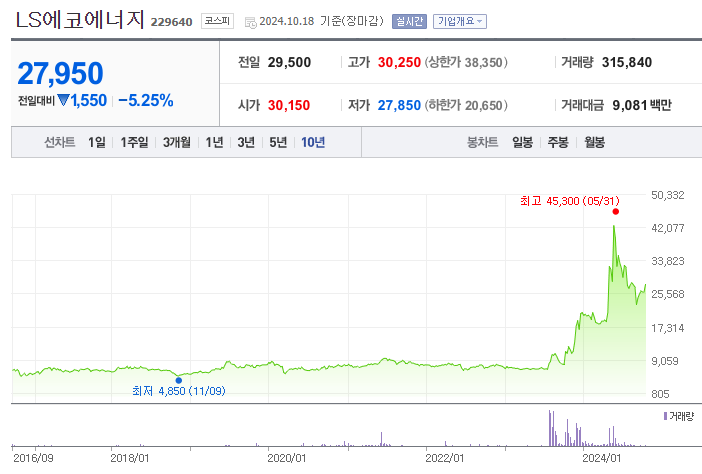Click the 고가 value 30,250
This screenshot has width=702, height=474.
(x=399, y=62)
